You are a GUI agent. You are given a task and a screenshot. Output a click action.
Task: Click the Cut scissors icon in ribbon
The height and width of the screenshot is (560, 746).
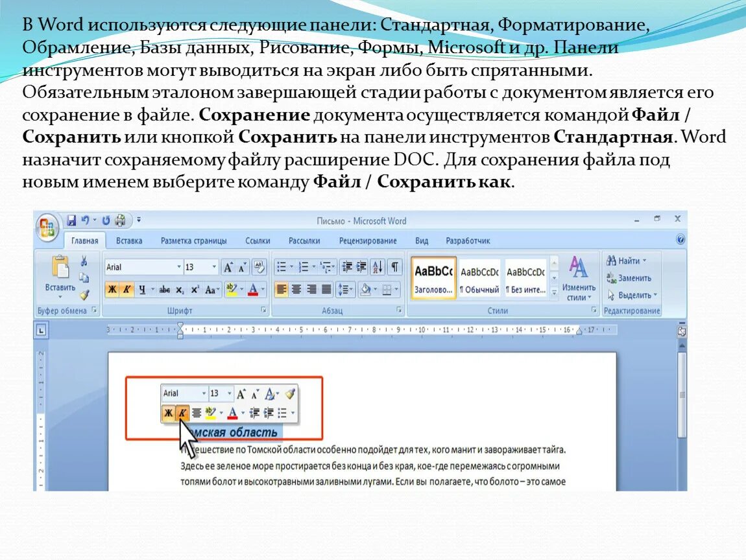coord(84,261)
